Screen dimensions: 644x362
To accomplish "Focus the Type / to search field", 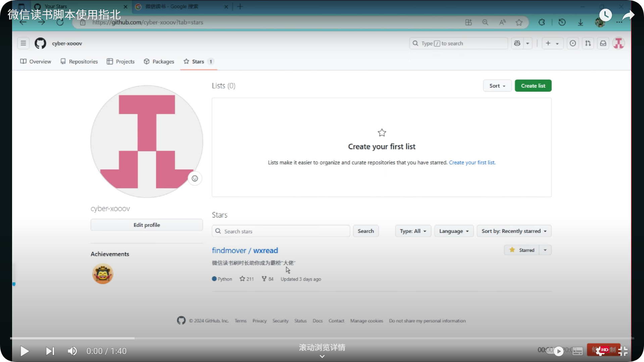I will 458,43.
